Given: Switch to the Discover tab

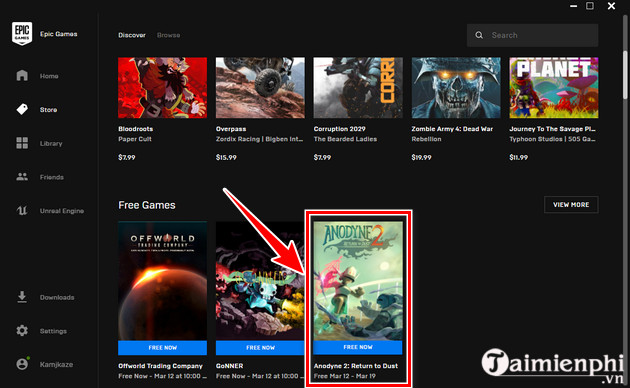Looking at the screenshot, I should [132, 35].
